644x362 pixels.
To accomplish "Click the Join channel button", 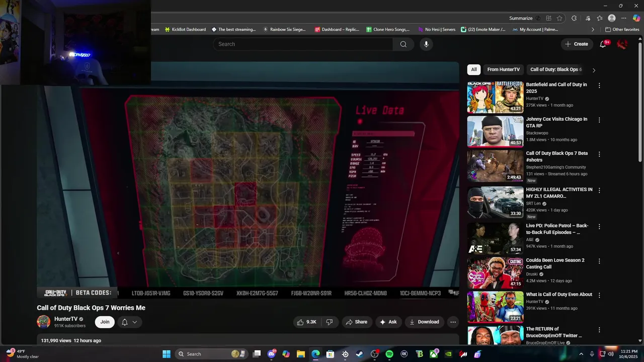I will pyautogui.click(x=105, y=322).
